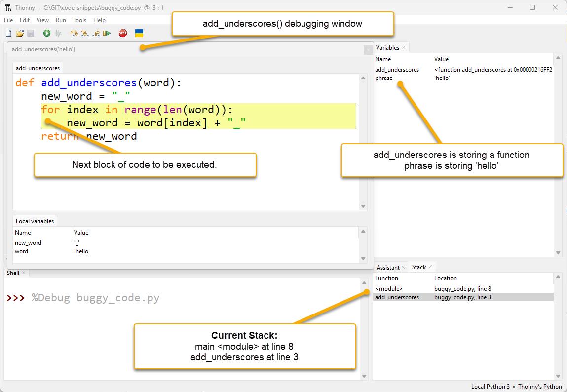Click buggy_code.py, line 8 location cell

tap(462, 289)
